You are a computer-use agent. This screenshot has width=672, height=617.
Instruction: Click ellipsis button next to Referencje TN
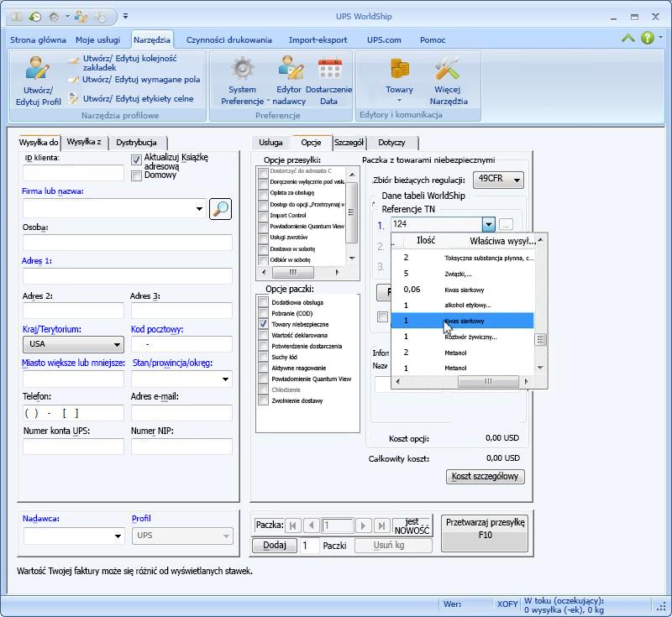[506, 224]
